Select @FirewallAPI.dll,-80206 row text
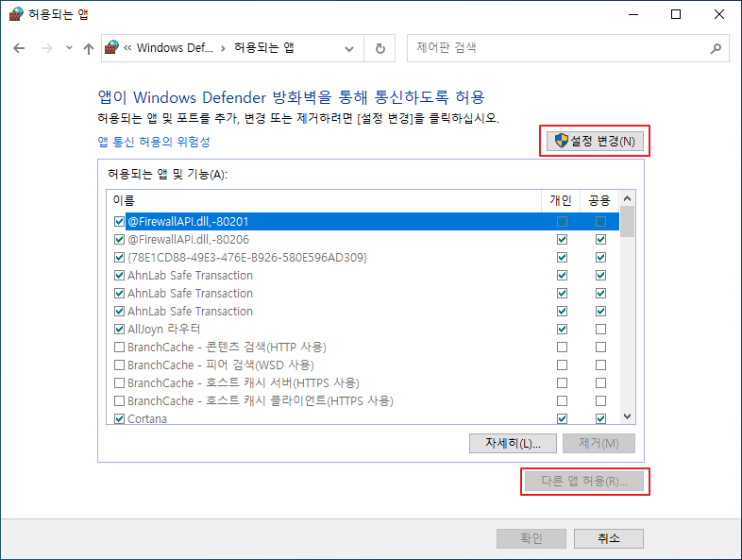Image resolution: width=742 pixels, height=560 pixels. (x=189, y=240)
